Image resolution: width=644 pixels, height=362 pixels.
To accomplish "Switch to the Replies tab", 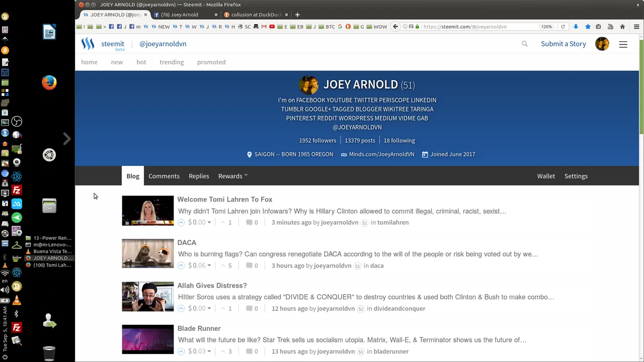I will pyautogui.click(x=199, y=176).
